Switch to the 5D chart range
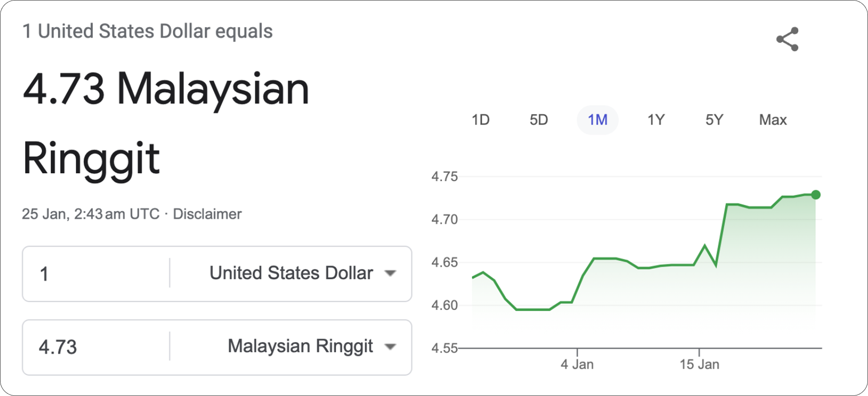This screenshot has height=396, width=868. 539,120
